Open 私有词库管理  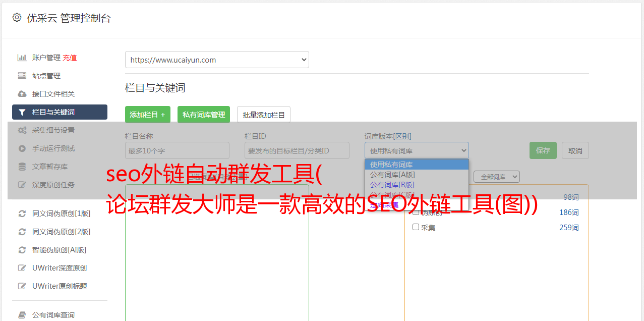pyautogui.click(x=204, y=115)
